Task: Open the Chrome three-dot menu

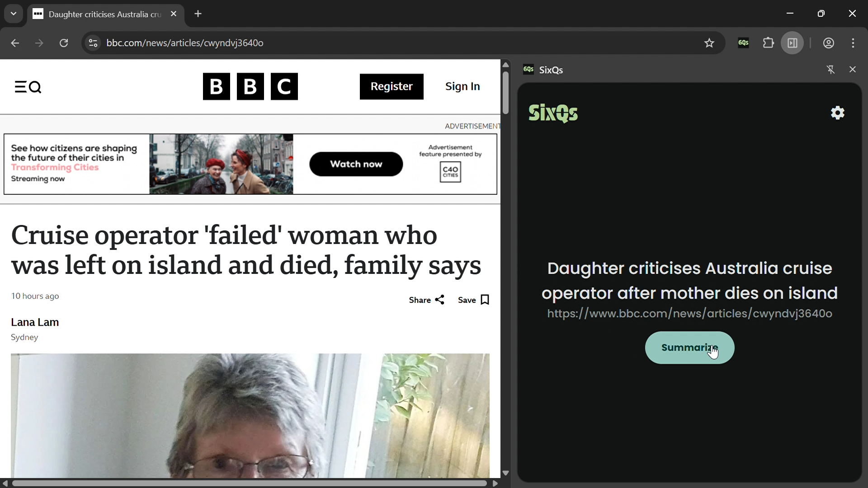Action: 854,43
